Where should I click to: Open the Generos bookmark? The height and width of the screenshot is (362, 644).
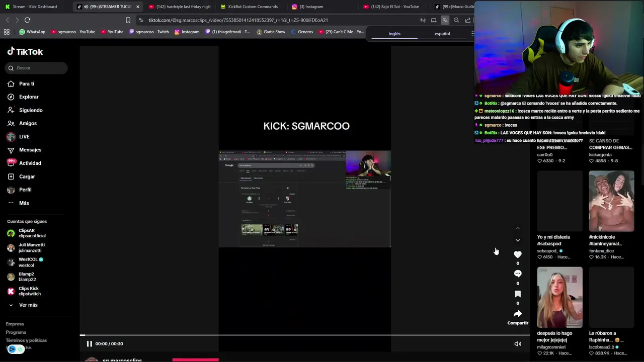[302, 32]
